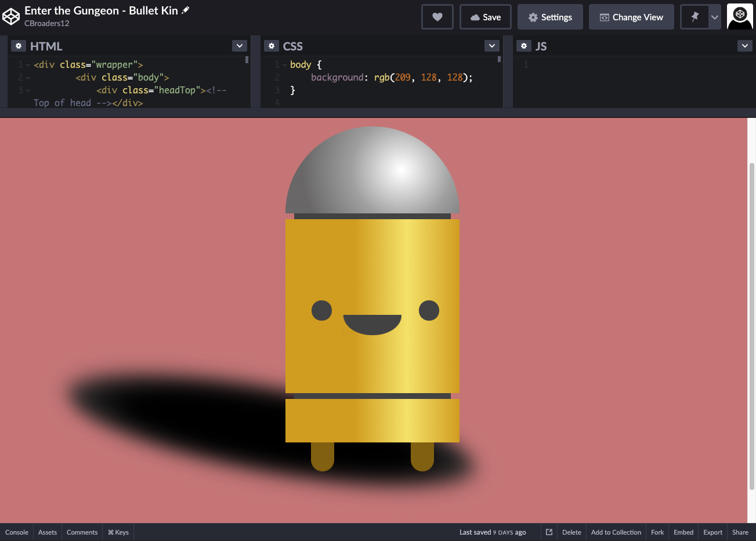Pin this pen with pin icon
This screenshot has height=541, width=756.
click(695, 17)
